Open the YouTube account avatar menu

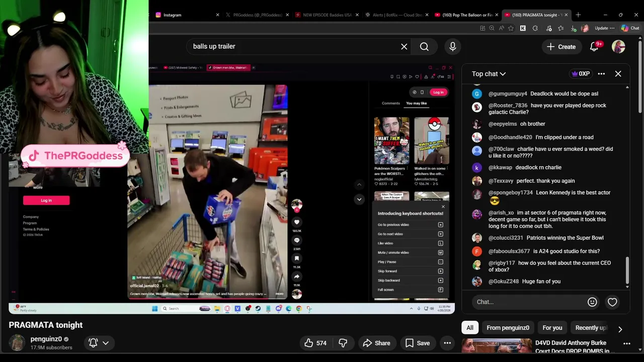[x=618, y=46]
